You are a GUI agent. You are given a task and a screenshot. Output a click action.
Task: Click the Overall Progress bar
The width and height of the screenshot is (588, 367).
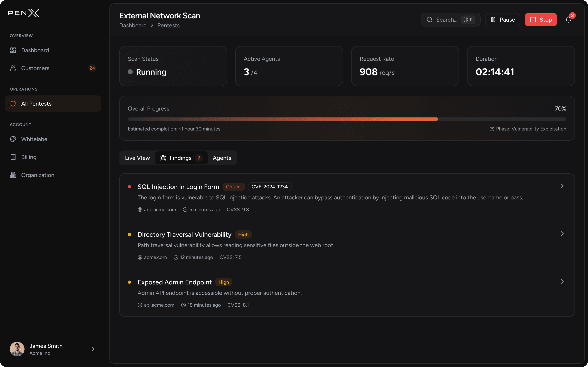347,119
